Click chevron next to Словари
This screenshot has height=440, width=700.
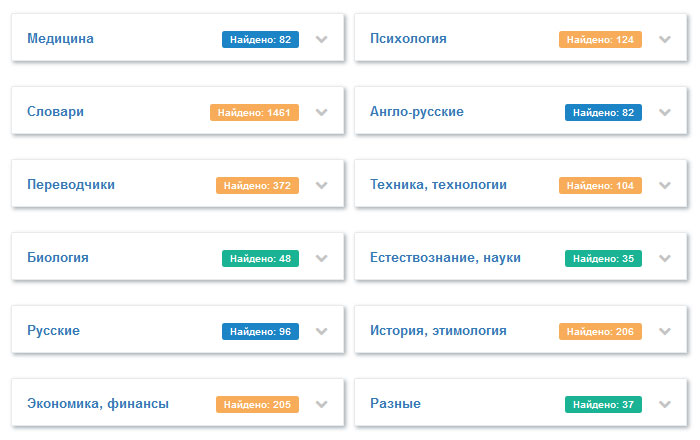coord(321,113)
